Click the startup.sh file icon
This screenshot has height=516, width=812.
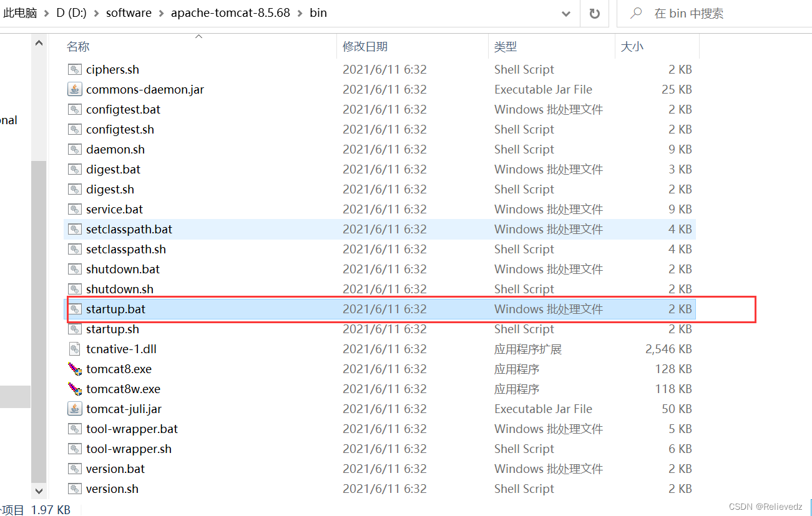(75, 329)
